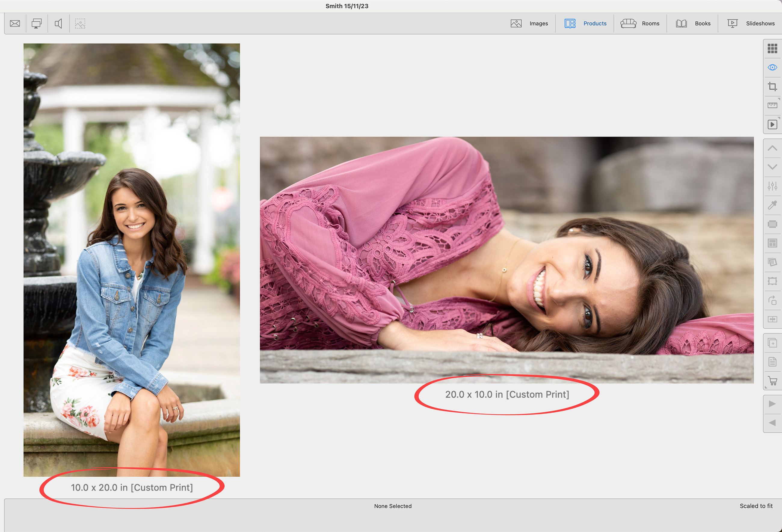Viewport: 782px width, 532px height.
Task: Open the play slideshow options icon
Action: pos(772,125)
